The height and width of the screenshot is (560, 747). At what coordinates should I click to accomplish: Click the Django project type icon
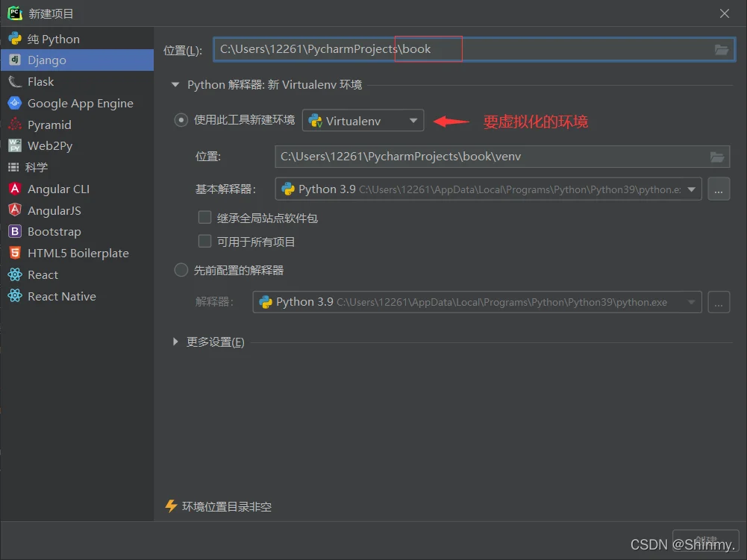15,60
